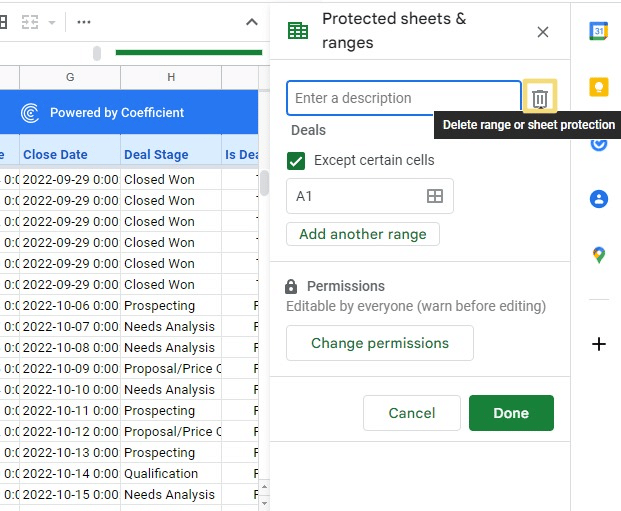Open the merge cells dropdown arrow
The image size is (621, 511).
[51, 22]
